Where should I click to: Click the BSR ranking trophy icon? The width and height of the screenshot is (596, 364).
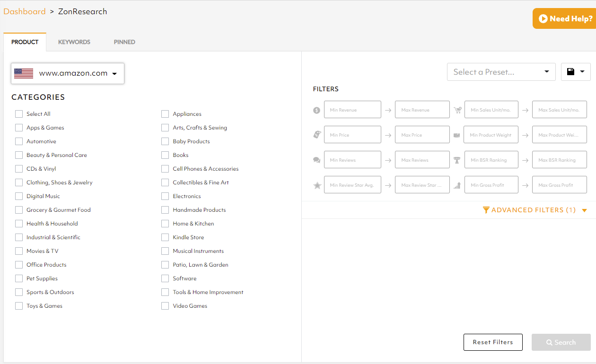pos(457,160)
